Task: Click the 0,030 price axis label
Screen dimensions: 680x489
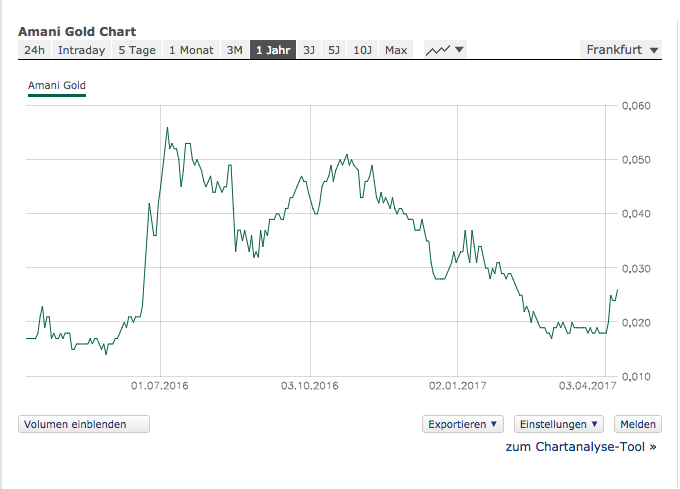Action: pos(636,268)
